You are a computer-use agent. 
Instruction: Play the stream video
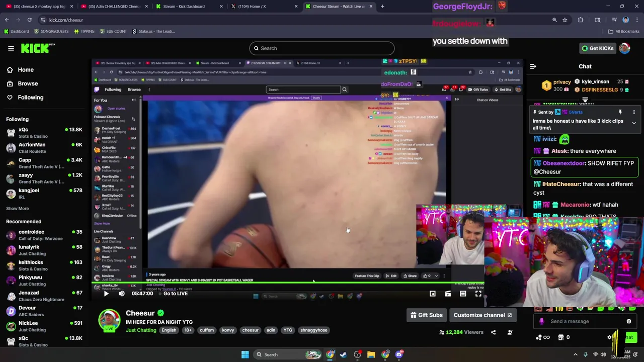(106, 294)
